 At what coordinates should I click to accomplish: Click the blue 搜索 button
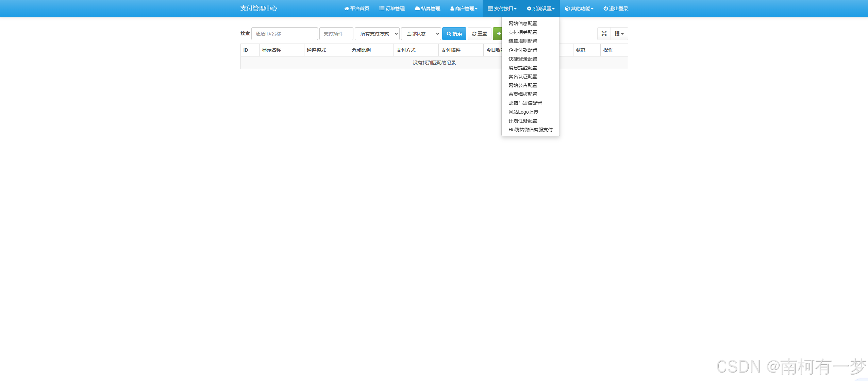tap(454, 34)
